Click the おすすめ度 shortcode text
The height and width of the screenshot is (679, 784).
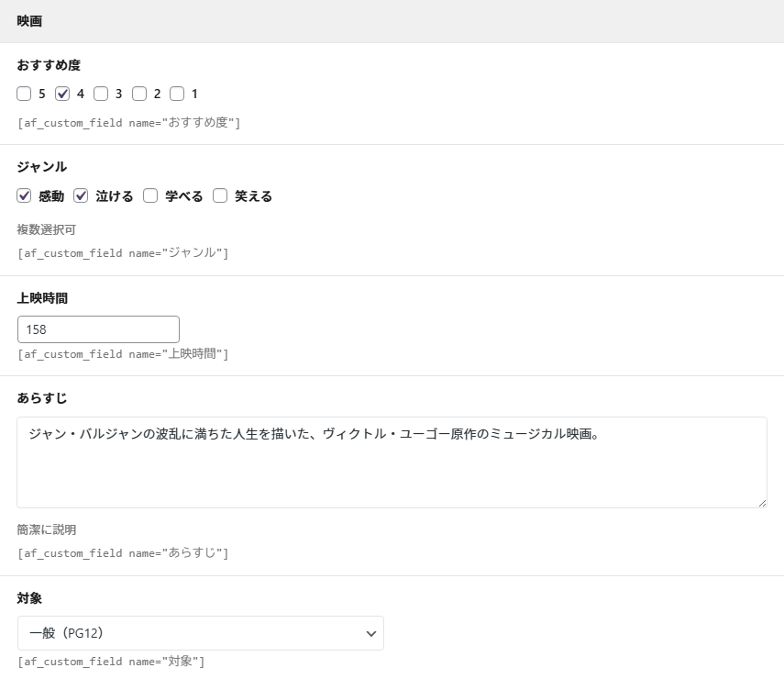coord(128,122)
